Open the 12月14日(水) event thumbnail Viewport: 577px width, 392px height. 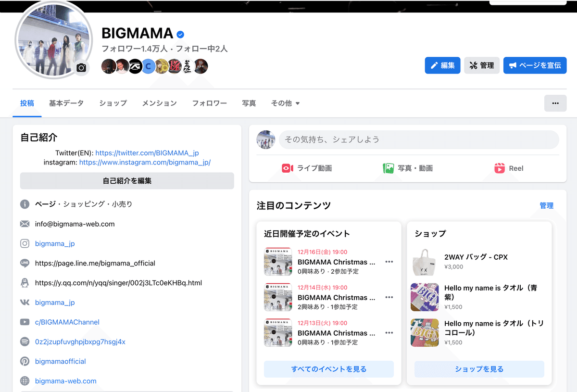(278, 297)
